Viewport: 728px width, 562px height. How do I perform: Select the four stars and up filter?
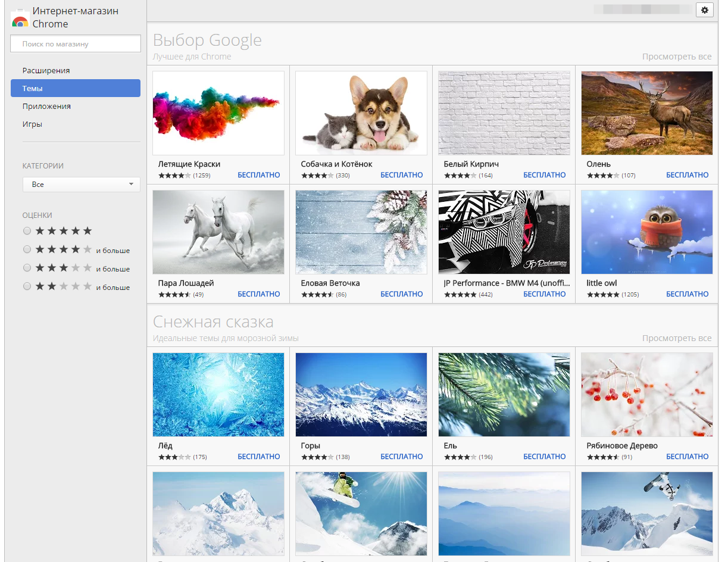[27, 249]
